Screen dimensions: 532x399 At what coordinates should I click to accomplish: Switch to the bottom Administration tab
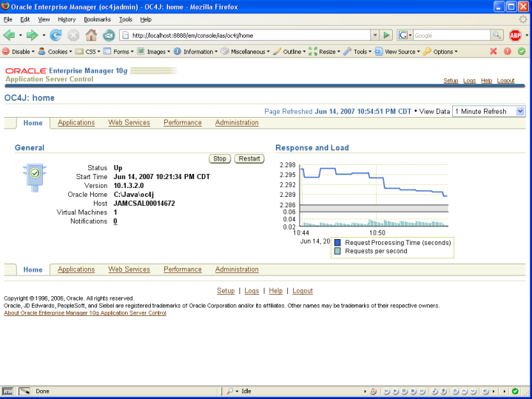237,269
